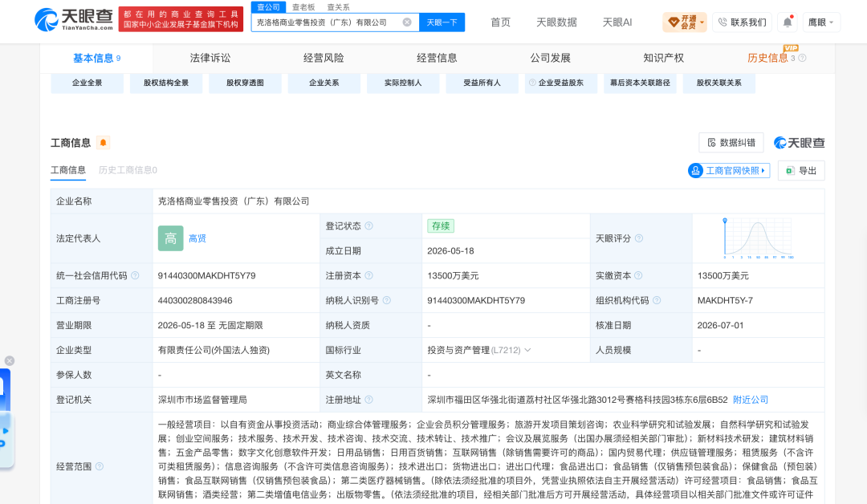
Task: Click the help icon next to 实缴资本
Action: coord(638,275)
